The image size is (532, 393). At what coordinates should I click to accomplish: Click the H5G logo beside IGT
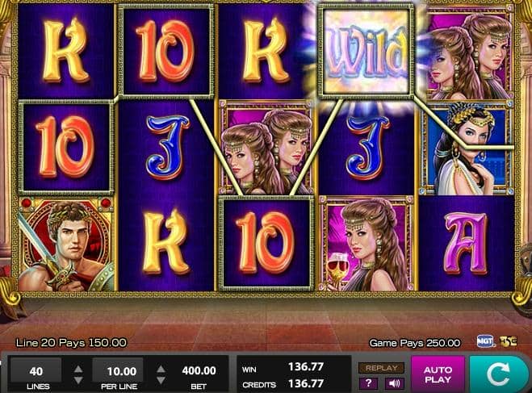click(x=509, y=341)
